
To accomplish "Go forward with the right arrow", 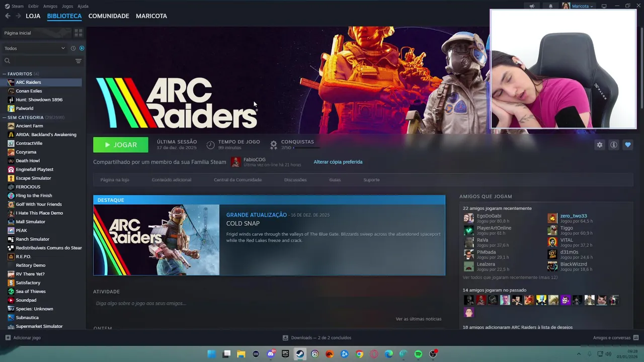I will [19, 16].
